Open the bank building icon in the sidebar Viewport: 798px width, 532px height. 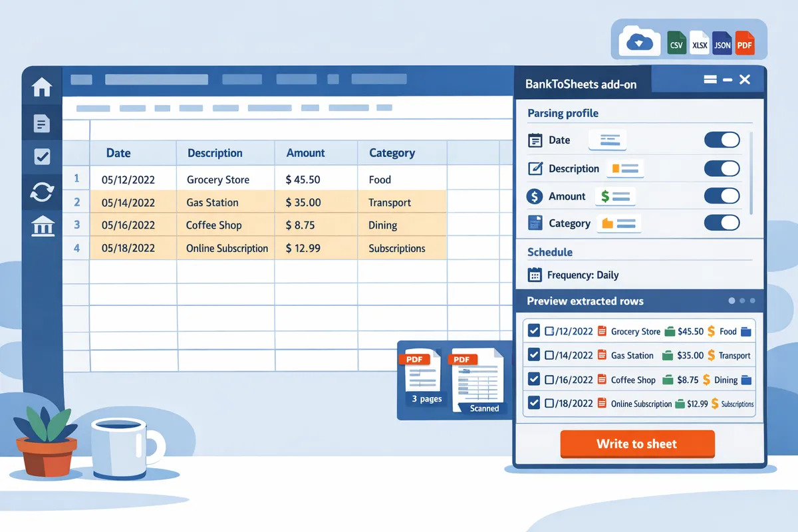pyautogui.click(x=42, y=226)
